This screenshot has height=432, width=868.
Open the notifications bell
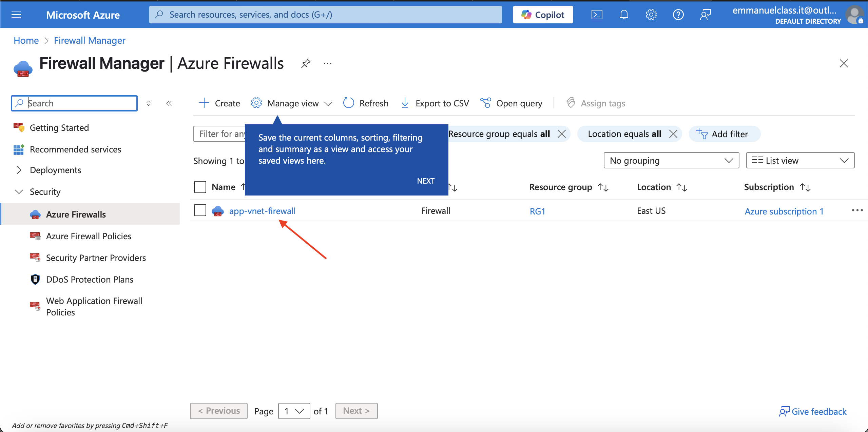[624, 15]
